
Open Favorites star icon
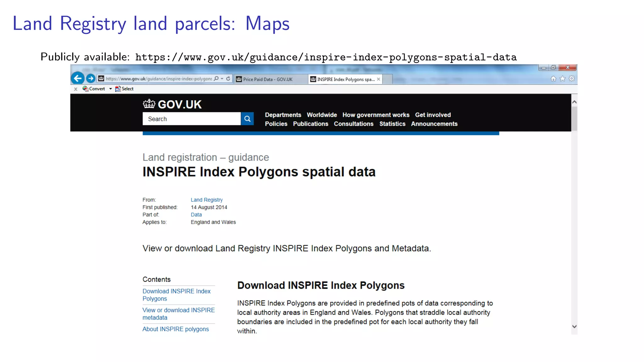coord(563,79)
